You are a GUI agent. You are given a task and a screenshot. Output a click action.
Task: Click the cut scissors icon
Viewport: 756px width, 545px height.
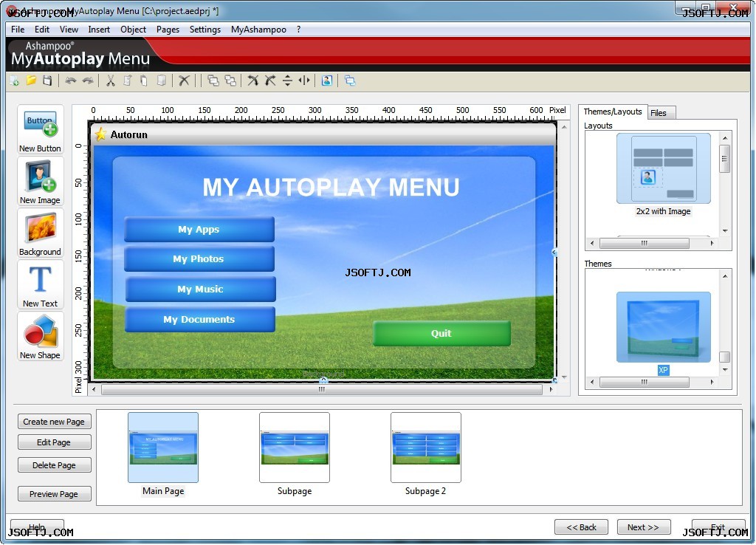point(111,80)
